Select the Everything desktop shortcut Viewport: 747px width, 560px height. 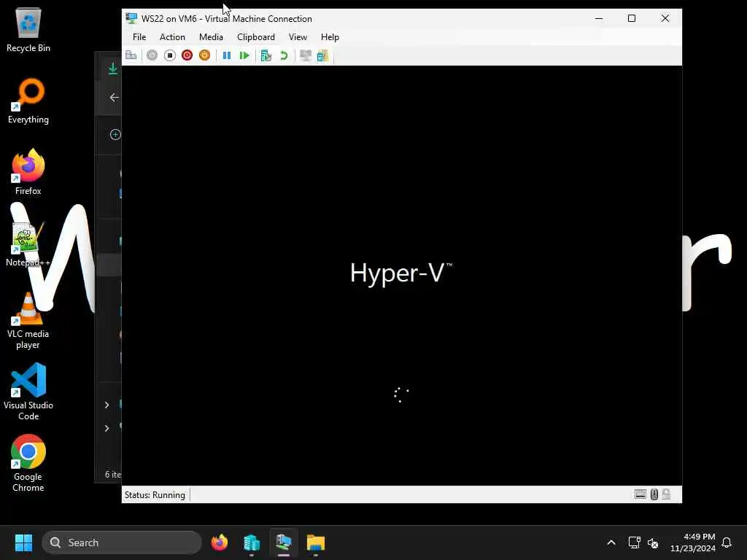(x=28, y=101)
